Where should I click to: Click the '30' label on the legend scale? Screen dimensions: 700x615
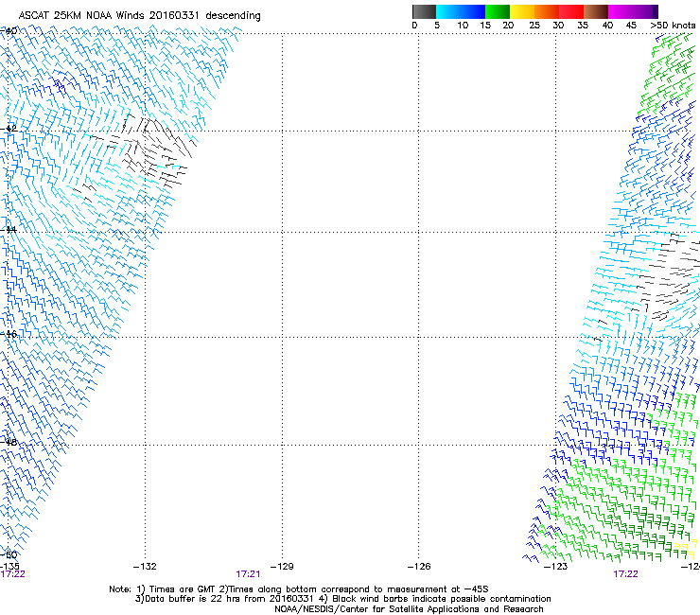(x=558, y=25)
